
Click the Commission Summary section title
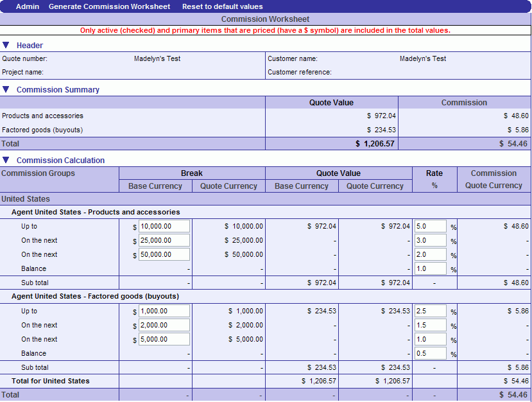click(x=58, y=90)
